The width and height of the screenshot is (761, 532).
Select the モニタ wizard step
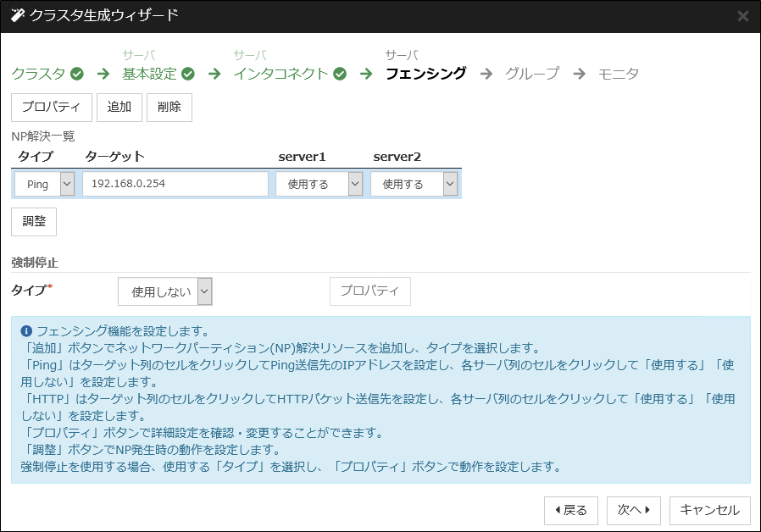point(619,74)
